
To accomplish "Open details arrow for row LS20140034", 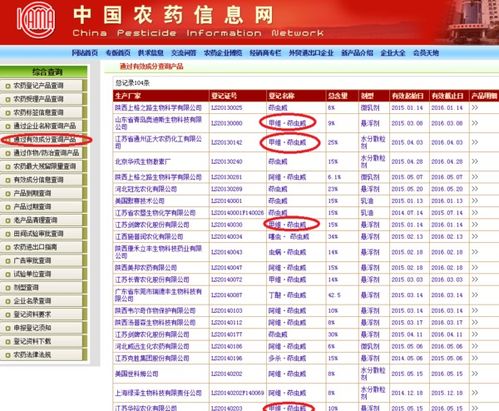I will [475, 237].
